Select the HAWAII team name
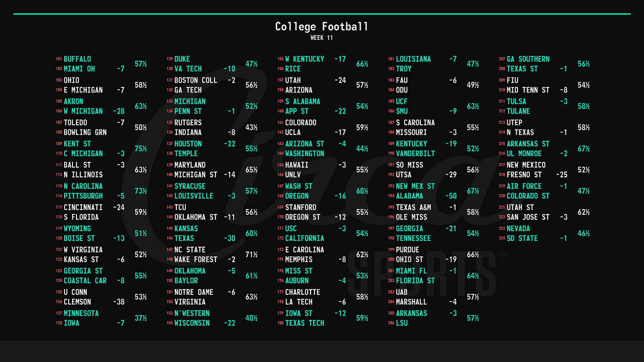This screenshot has height=362, width=644. tap(297, 165)
